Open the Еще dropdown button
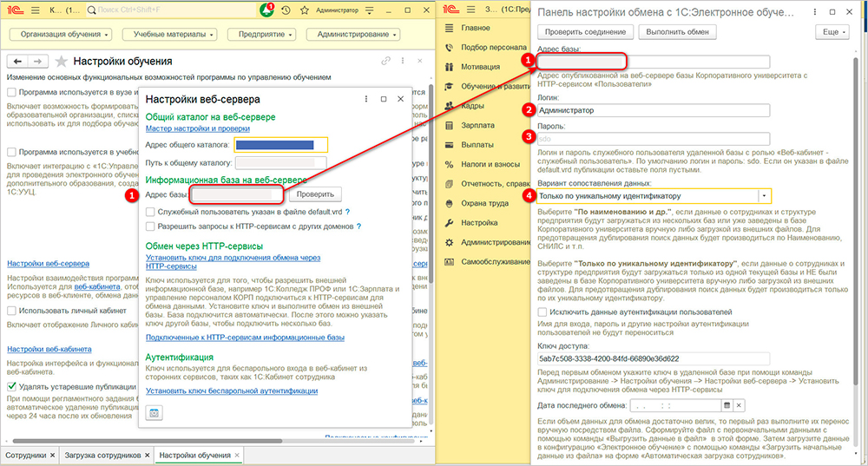This screenshot has width=868, height=466. coord(832,32)
